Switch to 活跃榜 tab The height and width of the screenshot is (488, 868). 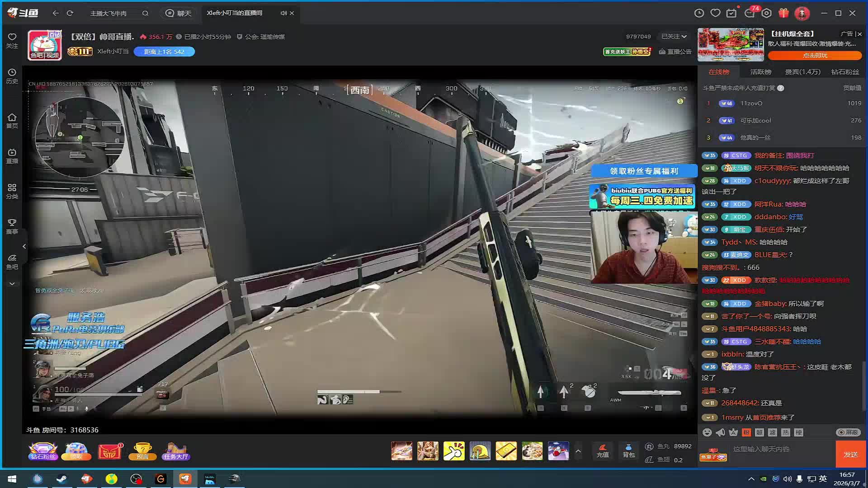coord(760,72)
